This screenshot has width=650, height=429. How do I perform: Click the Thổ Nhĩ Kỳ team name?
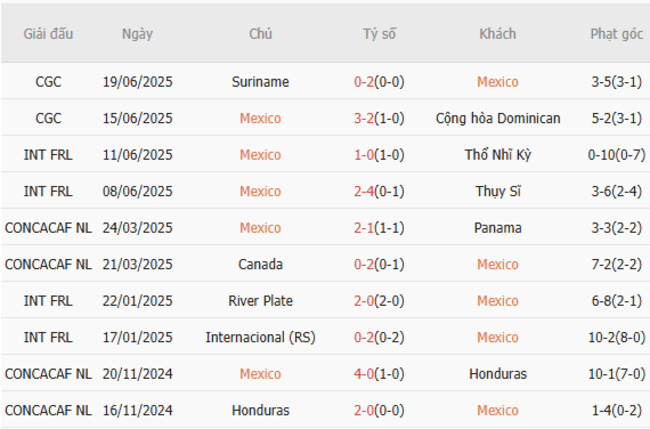pos(497,155)
